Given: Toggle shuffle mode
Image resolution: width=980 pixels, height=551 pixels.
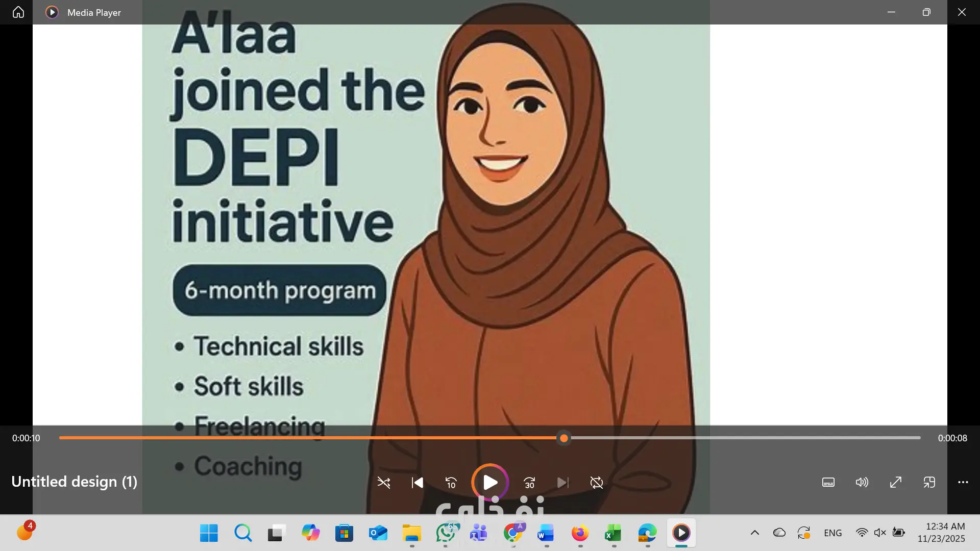Looking at the screenshot, I should [x=384, y=483].
